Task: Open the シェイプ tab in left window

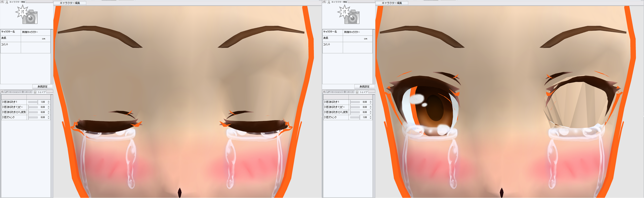Action: (x=40, y=92)
